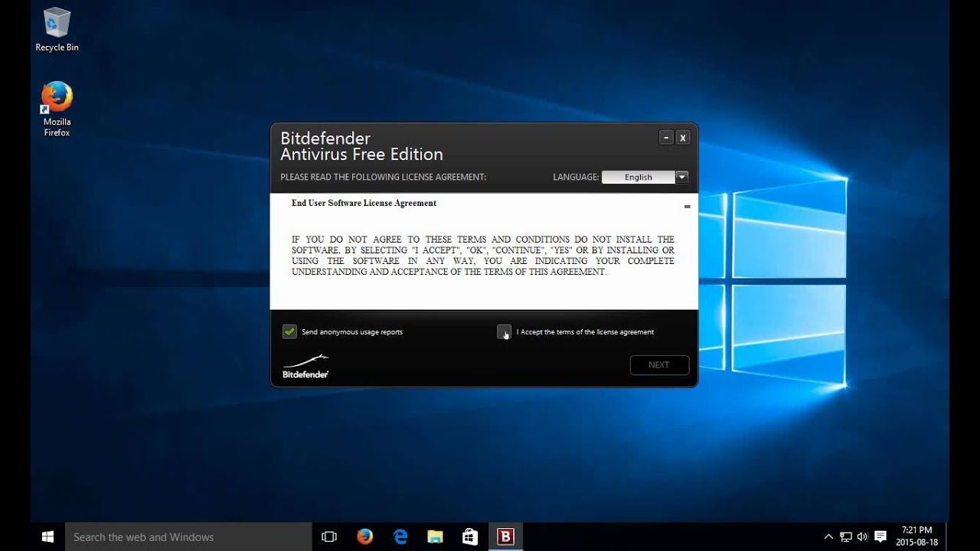This screenshot has height=551, width=980.
Task: Click the PLEASE READ THE FOLLOWING LICENSE AGREEMENT text
Action: click(383, 177)
